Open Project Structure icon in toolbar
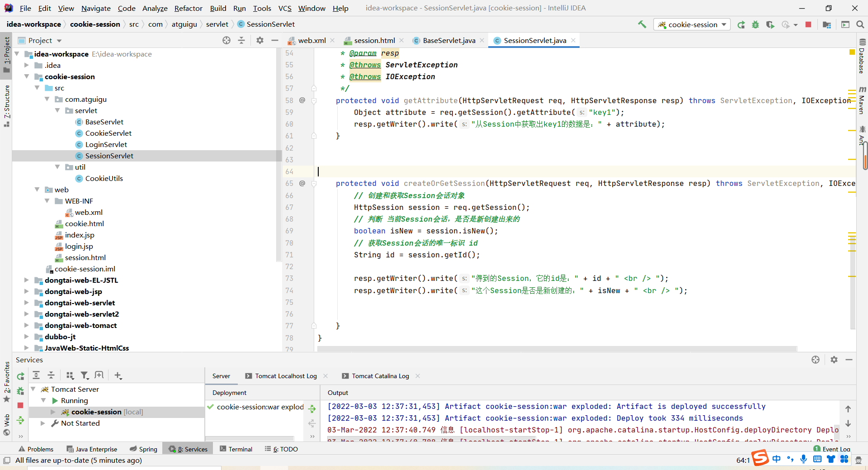Image resolution: width=868 pixels, height=470 pixels. (827, 24)
